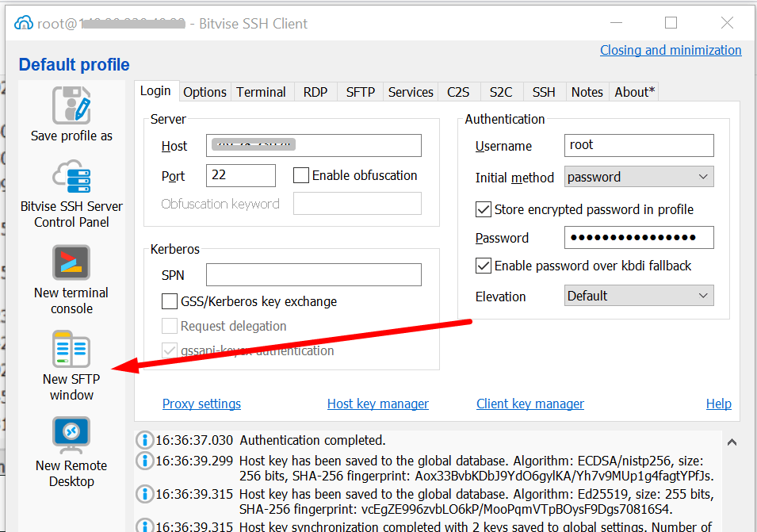The image size is (757, 532).
Task: Open the Host key manager link
Action: click(377, 404)
